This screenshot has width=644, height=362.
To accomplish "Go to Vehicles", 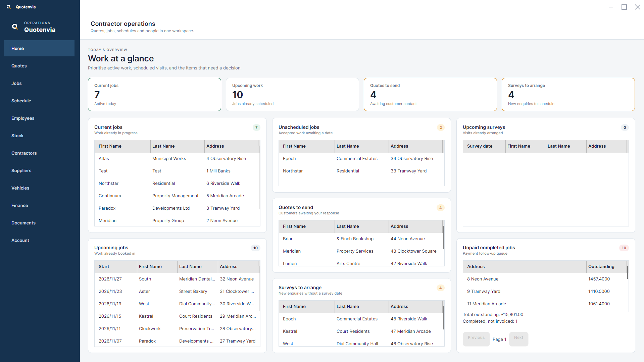I will tap(39, 188).
